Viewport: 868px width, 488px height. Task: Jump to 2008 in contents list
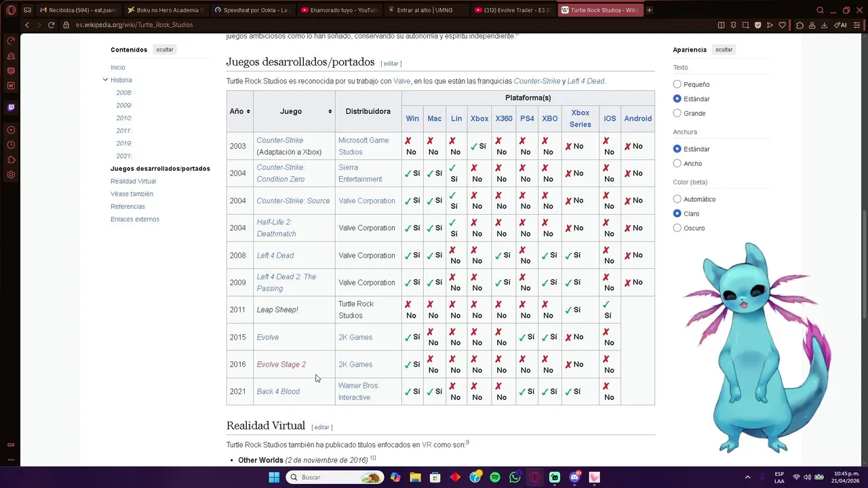point(124,93)
